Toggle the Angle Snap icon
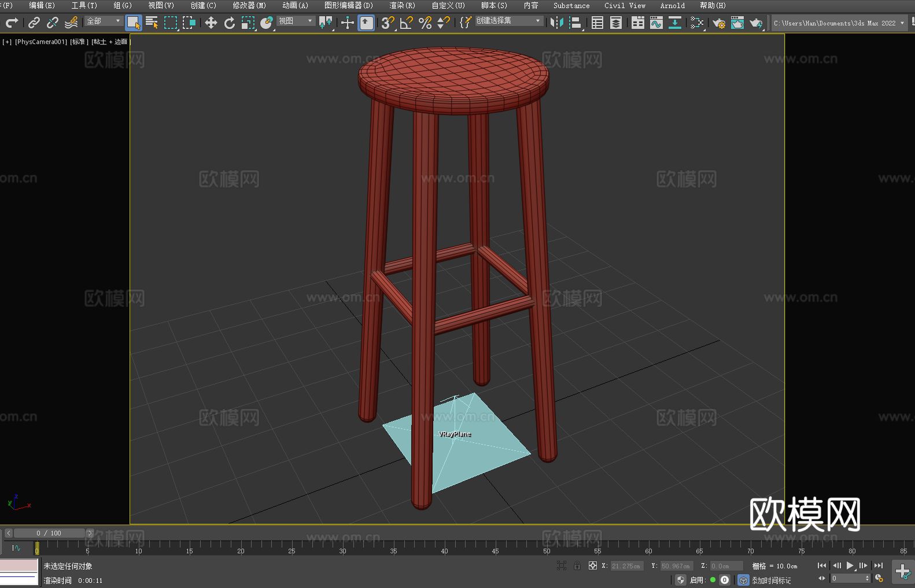 (x=407, y=23)
